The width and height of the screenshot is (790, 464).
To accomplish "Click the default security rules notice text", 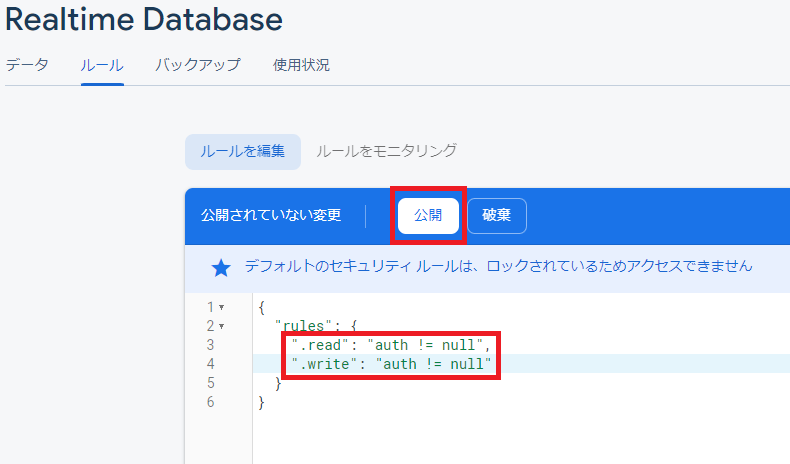I will (x=498, y=267).
